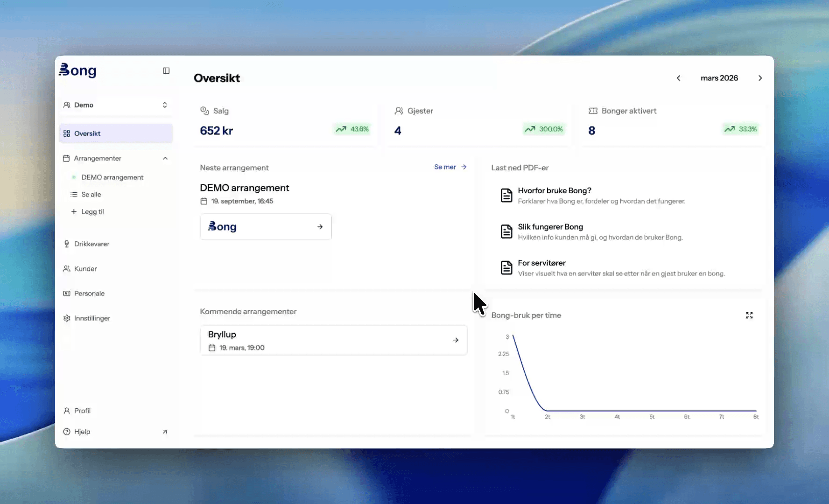Download the Hvorfor bruke Bong? PDF icon

(x=506, y=196)
